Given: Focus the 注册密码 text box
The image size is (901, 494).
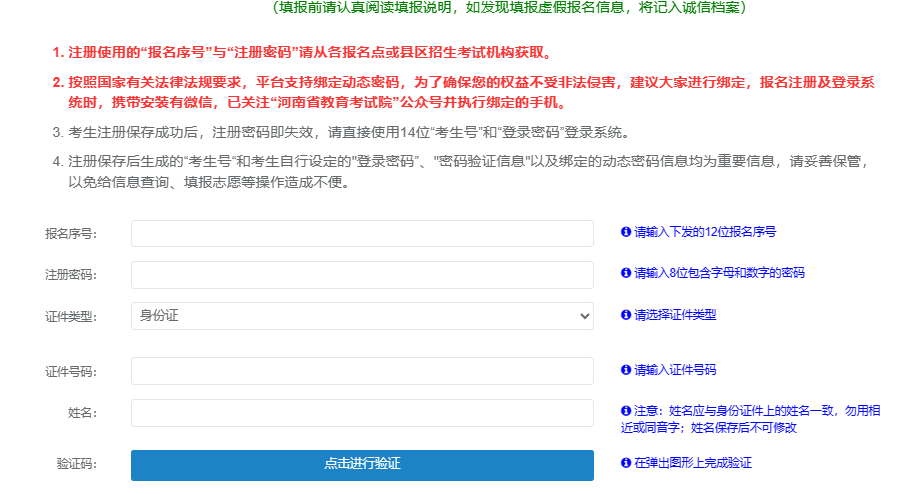Looking at the screenshot, I should tap(362, 275).
